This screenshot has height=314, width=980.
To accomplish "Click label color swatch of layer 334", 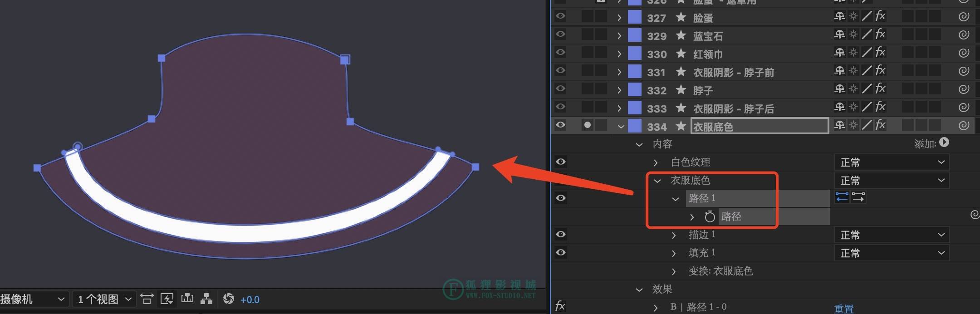I will 634,126.
